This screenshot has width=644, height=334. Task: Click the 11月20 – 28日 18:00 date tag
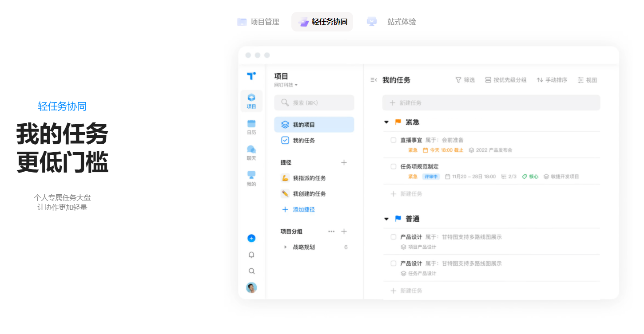(470, 177)
